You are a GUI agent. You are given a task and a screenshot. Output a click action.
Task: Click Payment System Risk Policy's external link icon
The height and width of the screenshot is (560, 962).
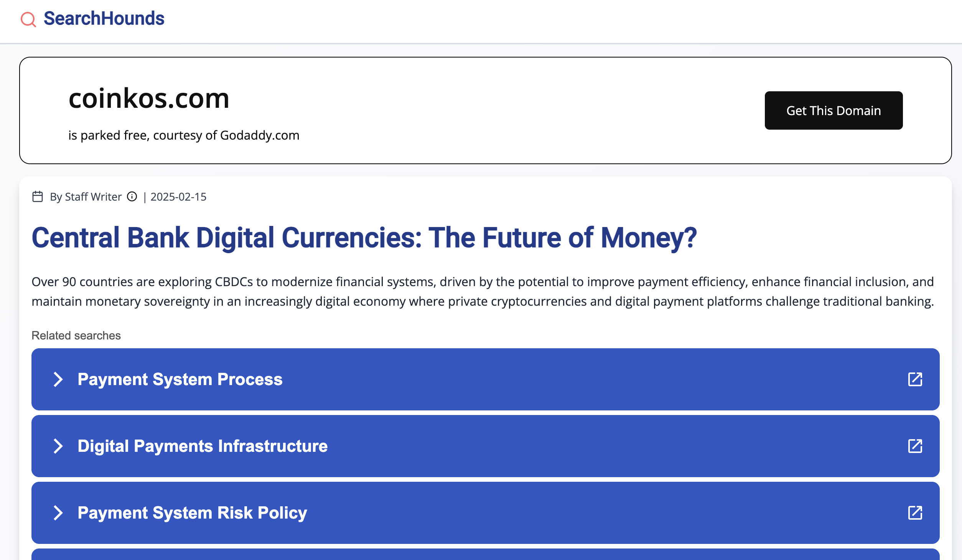pos(915,513)
